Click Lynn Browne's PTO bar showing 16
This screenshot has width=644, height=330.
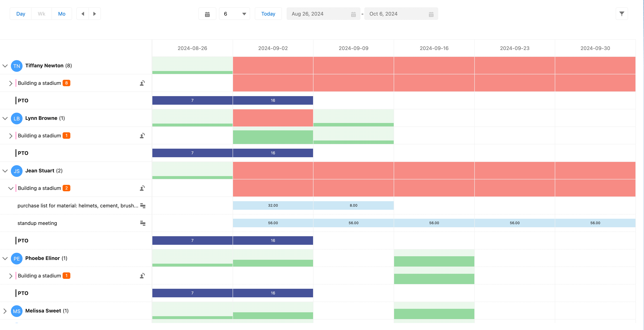pyautogui.click(x=273, y=153)
